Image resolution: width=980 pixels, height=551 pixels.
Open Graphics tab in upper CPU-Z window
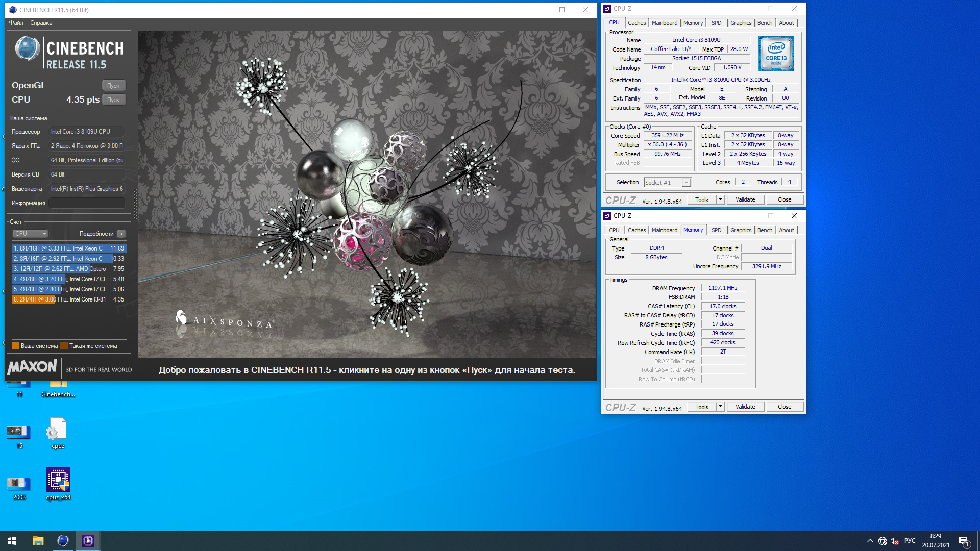741,23
